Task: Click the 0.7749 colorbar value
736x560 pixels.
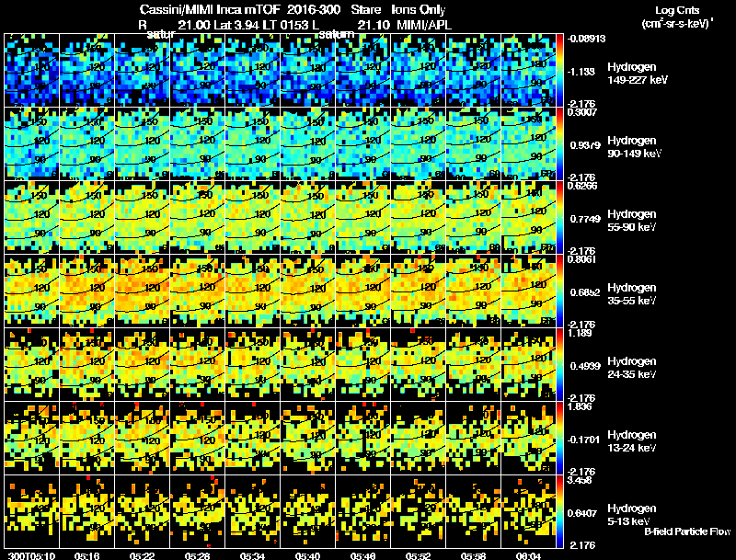Action: (585, 219)
